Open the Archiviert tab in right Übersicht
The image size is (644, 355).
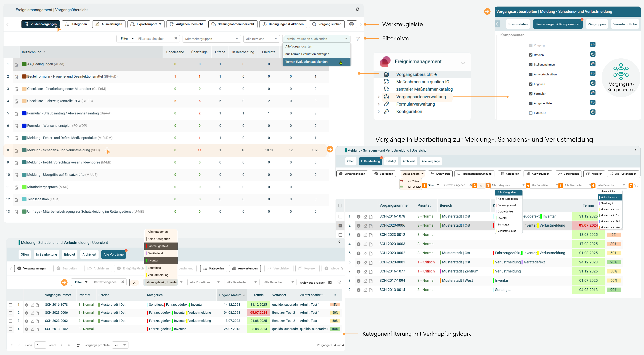pos(409,161)
